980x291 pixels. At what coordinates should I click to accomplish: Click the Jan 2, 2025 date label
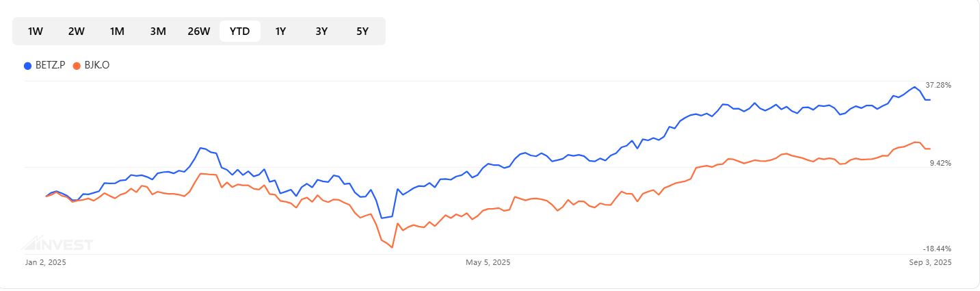point(46,262)
